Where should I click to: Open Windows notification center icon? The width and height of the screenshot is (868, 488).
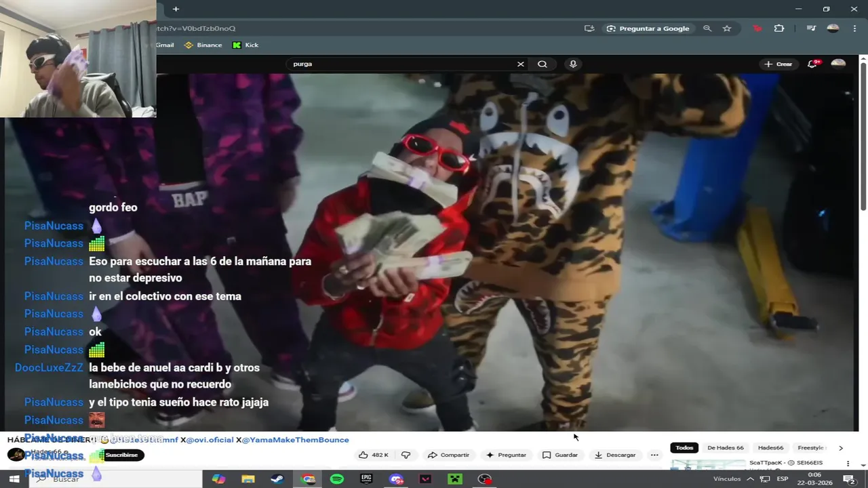pyautogui.click(x=848, y=479)
